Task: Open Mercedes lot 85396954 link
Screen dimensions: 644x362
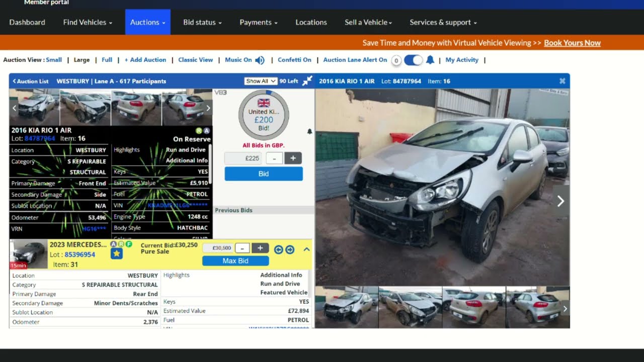Action: pos(79,254)
